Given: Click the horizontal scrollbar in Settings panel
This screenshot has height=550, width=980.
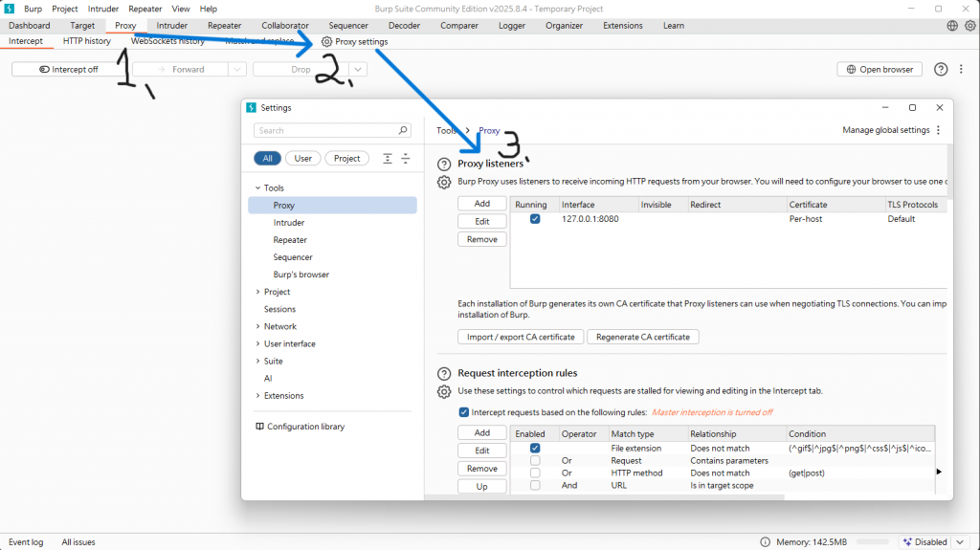Looking at the screenshot, I should (x=605, y=497).
